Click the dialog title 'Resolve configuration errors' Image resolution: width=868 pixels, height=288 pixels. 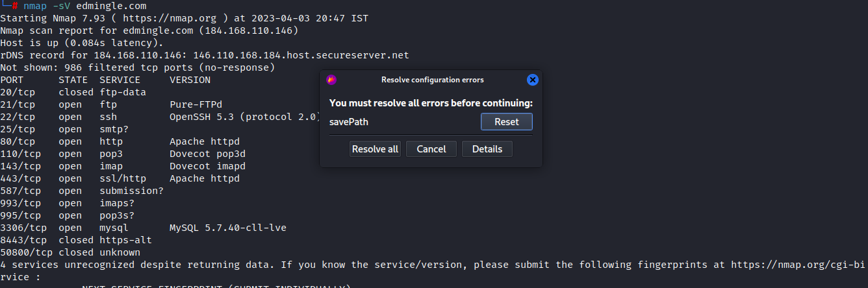click(x=432, y=80)
